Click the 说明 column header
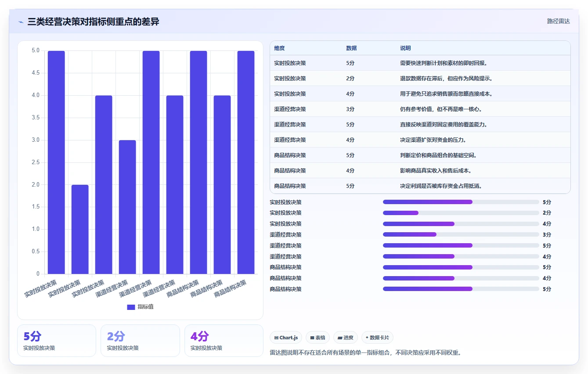Viewport: 588px width, 374px height. (405, 48)
